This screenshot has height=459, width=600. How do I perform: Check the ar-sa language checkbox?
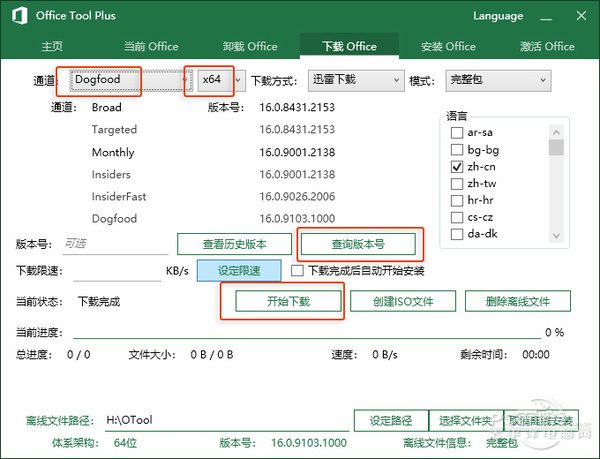point(457,133)
